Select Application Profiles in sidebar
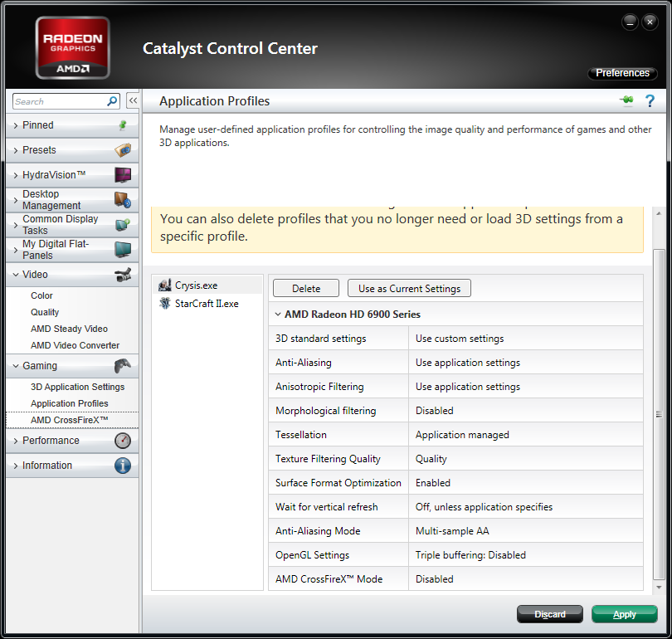 [x=70, y=403]
